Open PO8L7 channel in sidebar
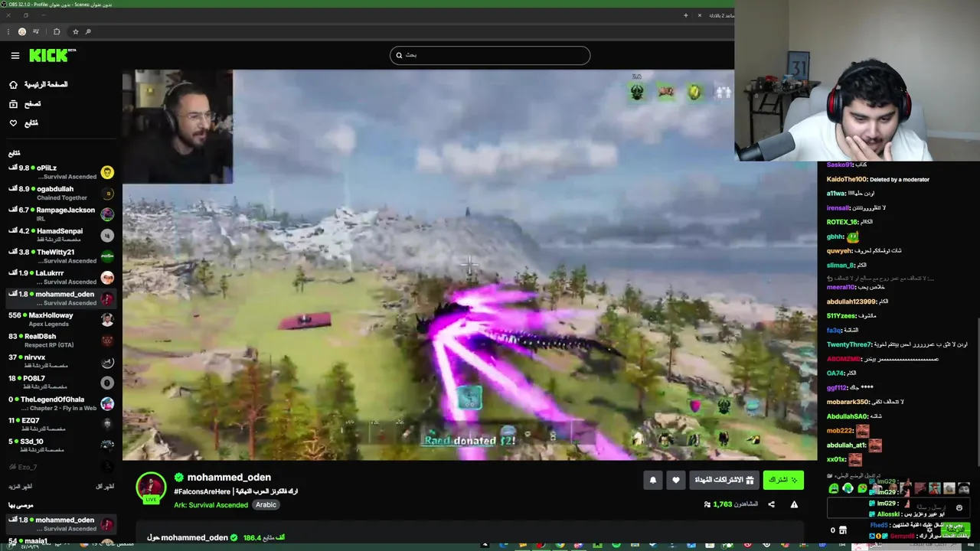The image size is (980, 551). [61, 383]
